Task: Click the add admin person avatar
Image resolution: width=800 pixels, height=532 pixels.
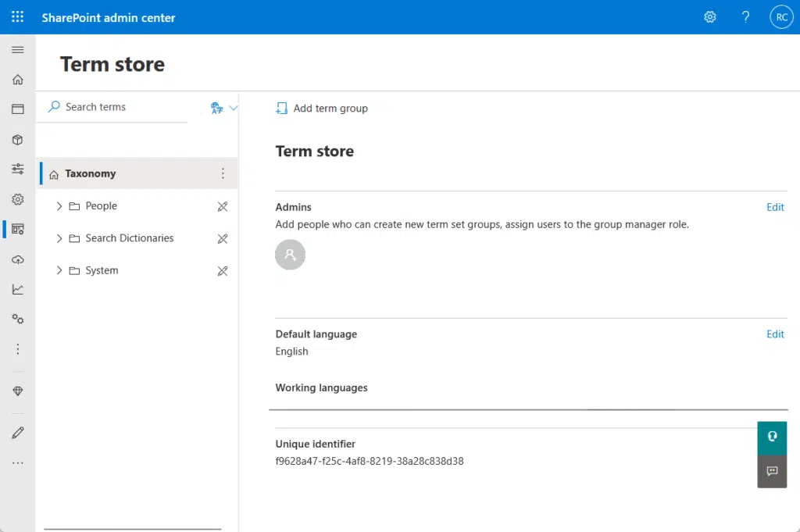Action: (291, 255)
